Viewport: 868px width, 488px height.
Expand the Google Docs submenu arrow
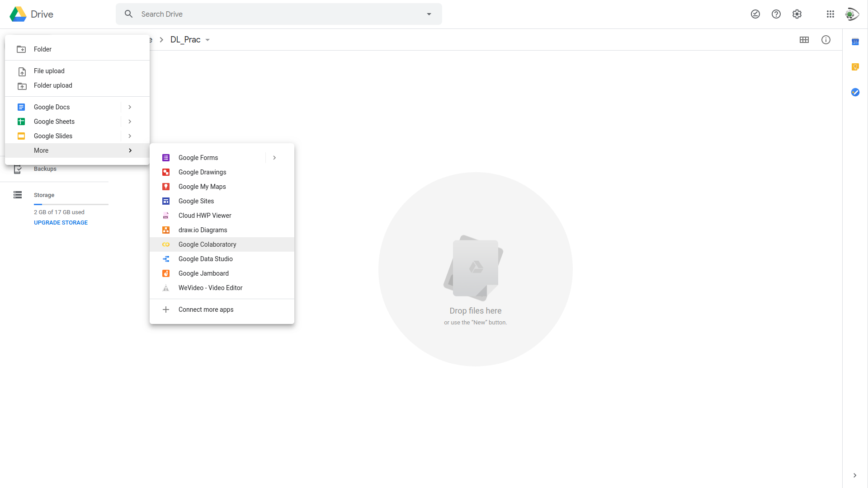[130, 107]
